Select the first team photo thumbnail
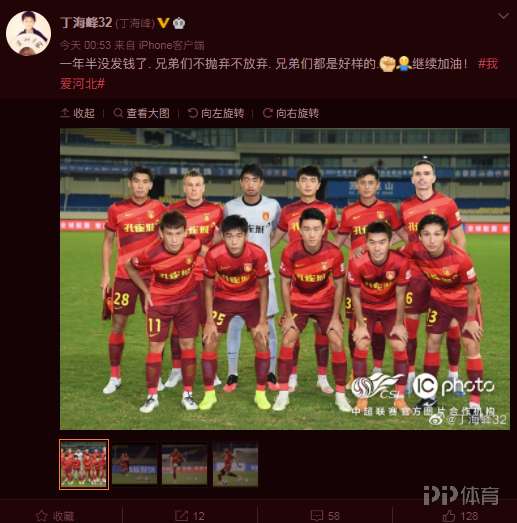Image resolution: width=517 pixels, height=523 pixels. point(84,464)
